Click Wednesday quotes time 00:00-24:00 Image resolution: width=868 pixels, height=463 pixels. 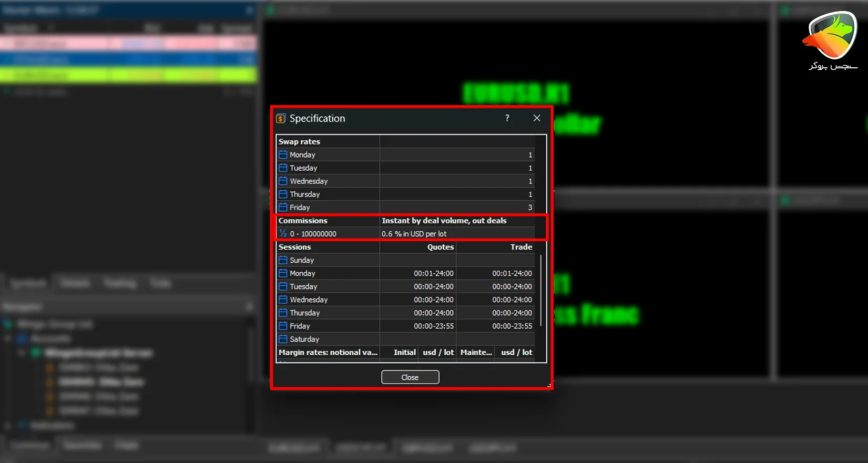(434, 300)
